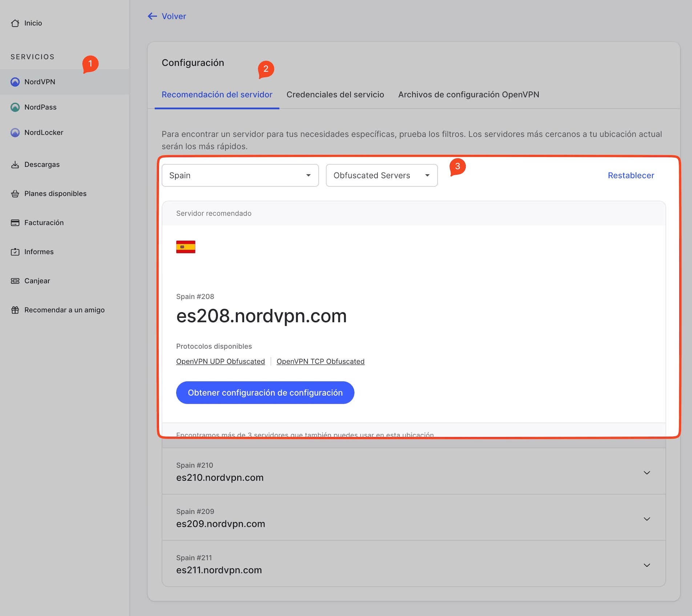Open Recomendar a un amigo
Screen dimensions: 692x616
64,310
